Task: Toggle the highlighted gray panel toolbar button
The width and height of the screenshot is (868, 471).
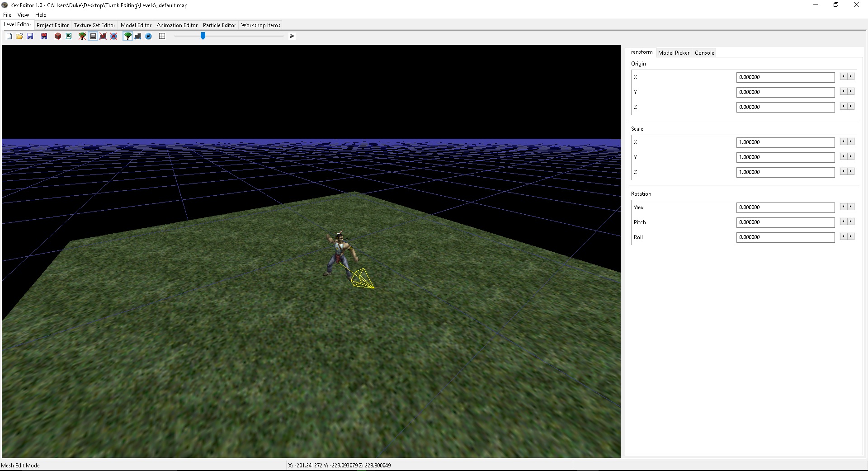Action: pyautogui.click(x=93, y=36)
